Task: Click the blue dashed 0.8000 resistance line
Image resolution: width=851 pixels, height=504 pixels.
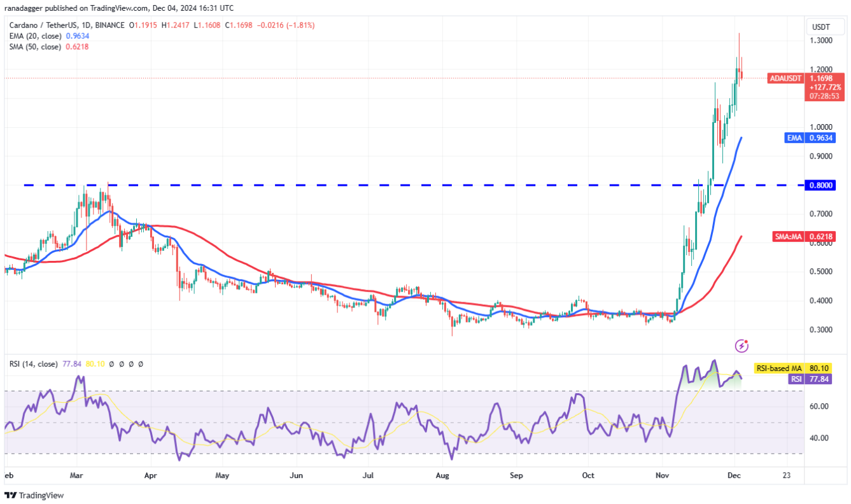Action: (382, 185)
